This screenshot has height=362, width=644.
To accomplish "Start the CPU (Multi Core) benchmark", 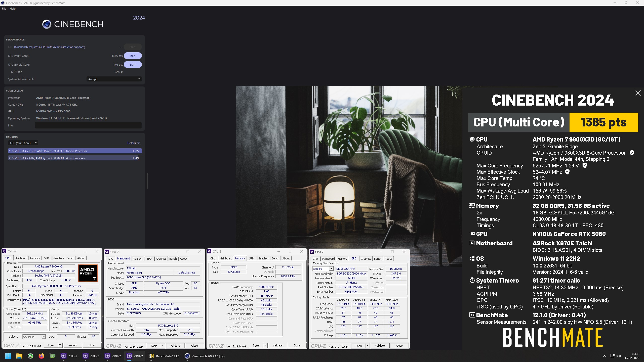I will tap(133, 56).
